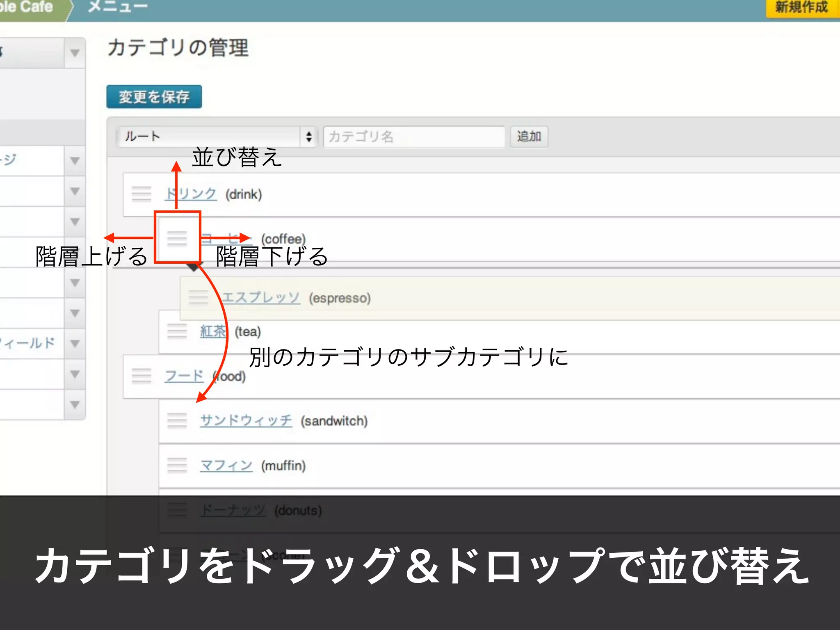The width and height of the screenshot is (840, 630).
Task: Click into the カテゴリ名 text field
Action: pyautogui.click(x=413, y=137)
